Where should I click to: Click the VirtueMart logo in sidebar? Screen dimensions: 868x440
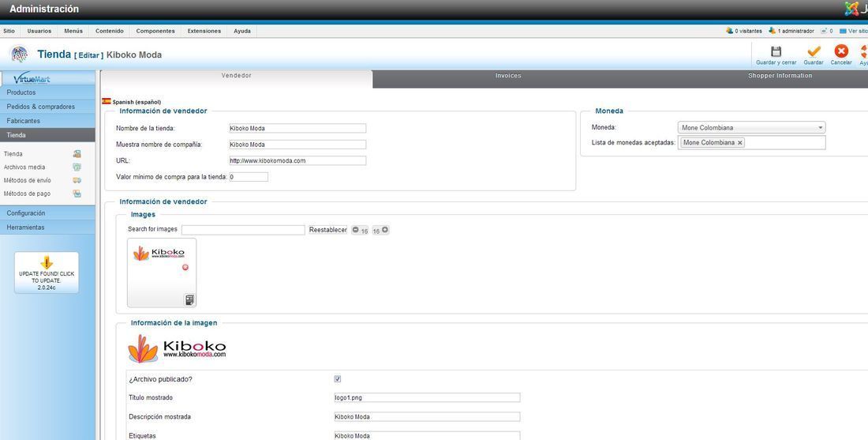coord(32,78)
